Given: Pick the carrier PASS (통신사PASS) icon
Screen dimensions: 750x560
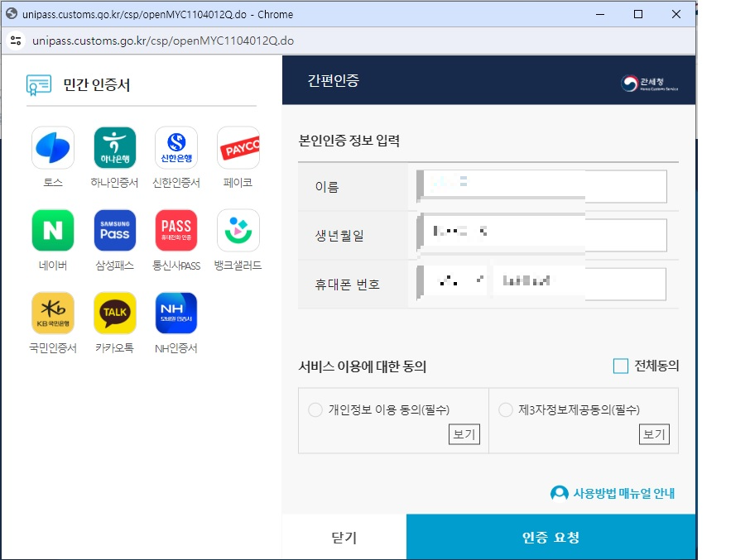Looking at the screenshot, I should [x=176, y=230].
